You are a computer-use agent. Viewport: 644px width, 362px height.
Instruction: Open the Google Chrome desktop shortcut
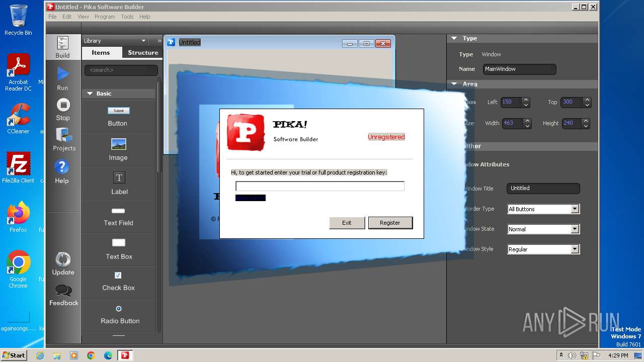18,269
